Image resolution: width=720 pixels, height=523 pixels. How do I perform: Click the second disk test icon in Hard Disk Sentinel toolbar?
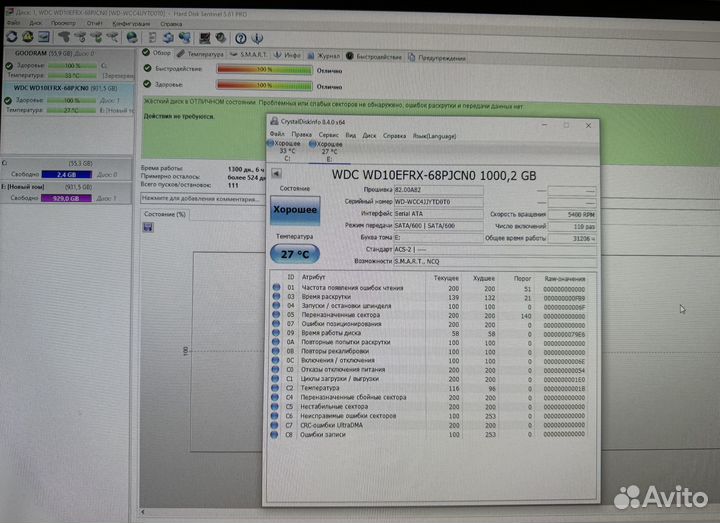pos(80,37)
